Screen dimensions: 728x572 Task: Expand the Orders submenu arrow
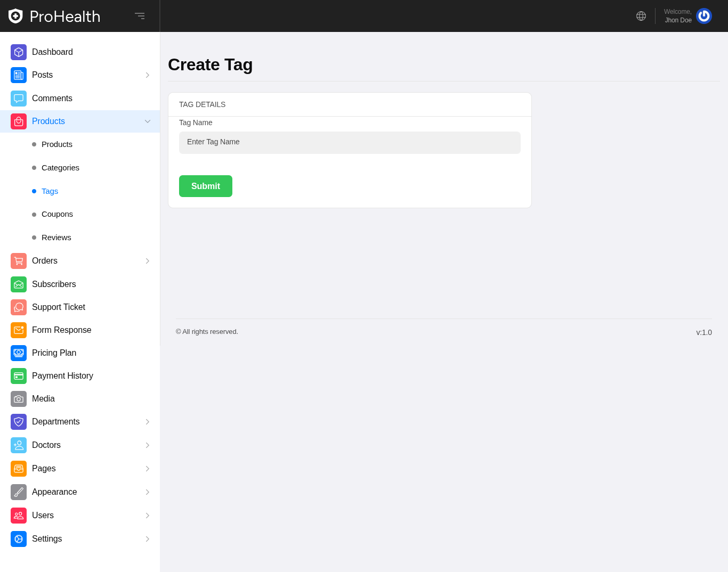pos(148,261)
